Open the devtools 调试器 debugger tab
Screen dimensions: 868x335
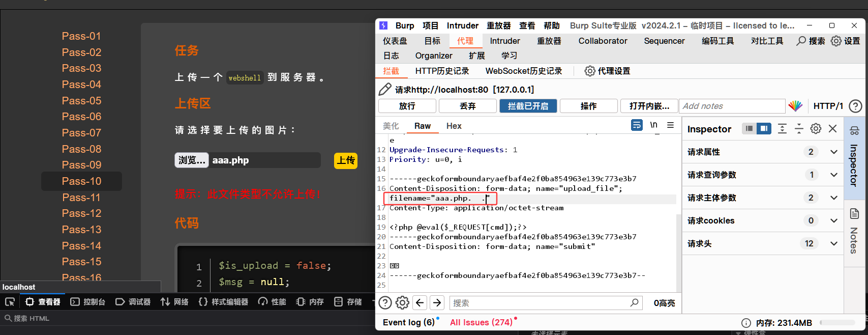133,302
